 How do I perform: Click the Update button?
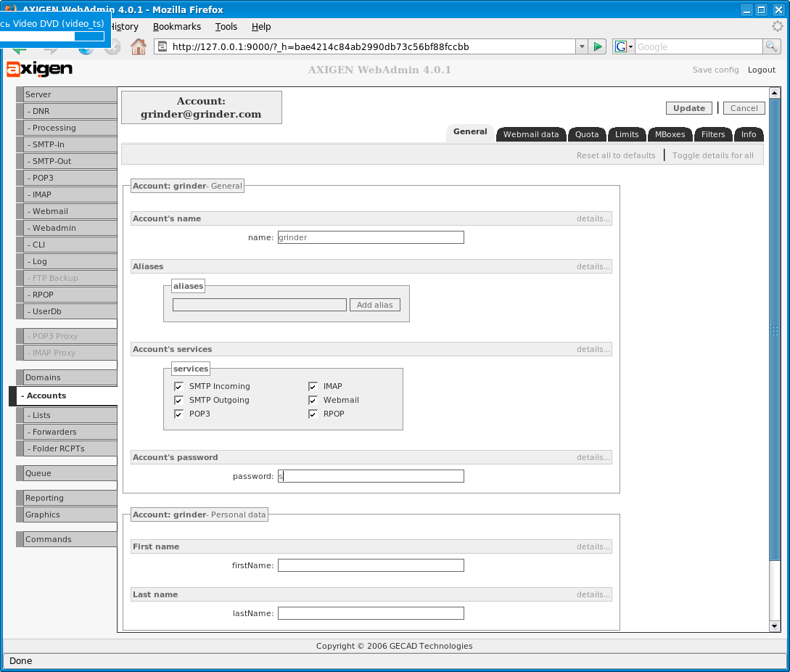pyautogui.click(x=689, y=108)
